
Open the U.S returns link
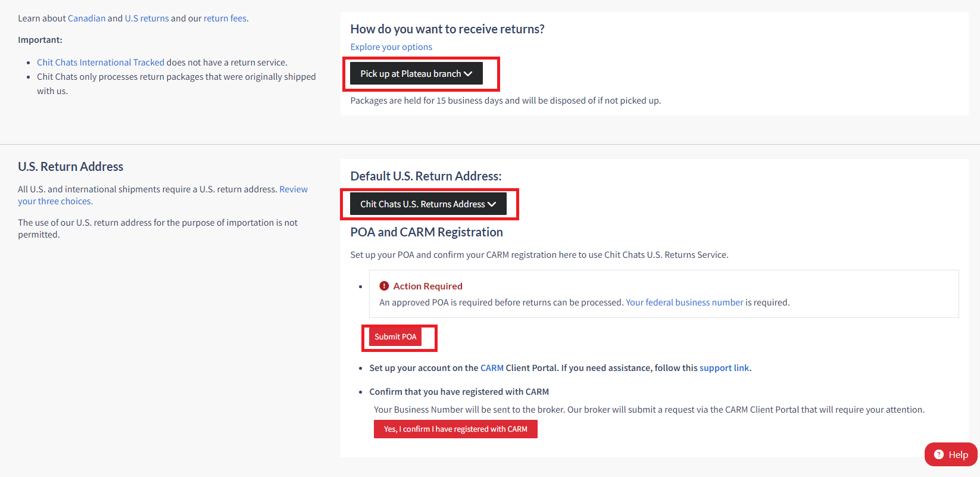[x=146, y=18]
